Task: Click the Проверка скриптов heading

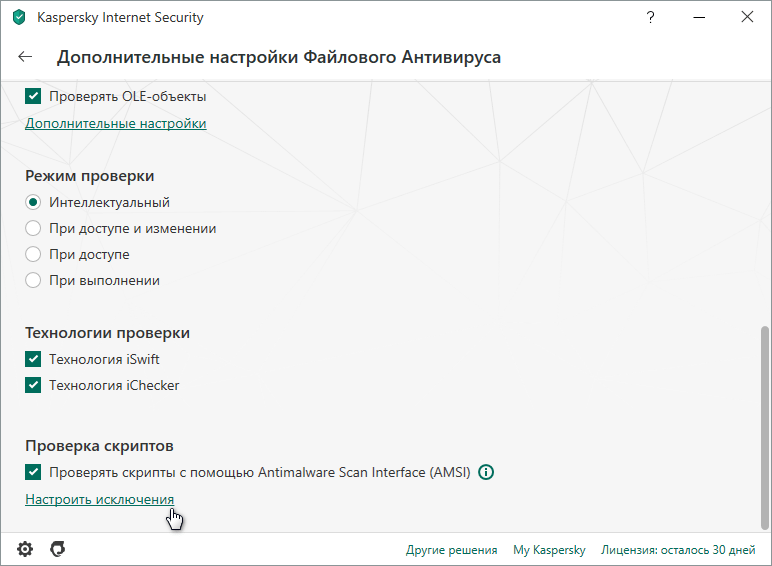Action: tap(99, 446)
